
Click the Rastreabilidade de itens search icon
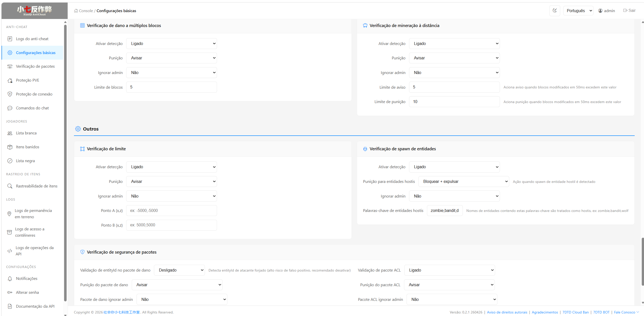10,186
